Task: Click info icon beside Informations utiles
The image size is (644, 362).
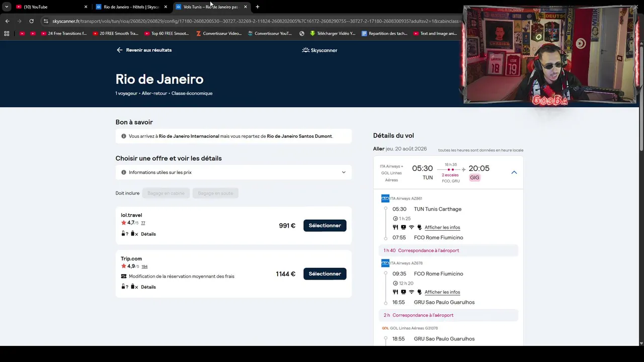Action: [124, 172]
